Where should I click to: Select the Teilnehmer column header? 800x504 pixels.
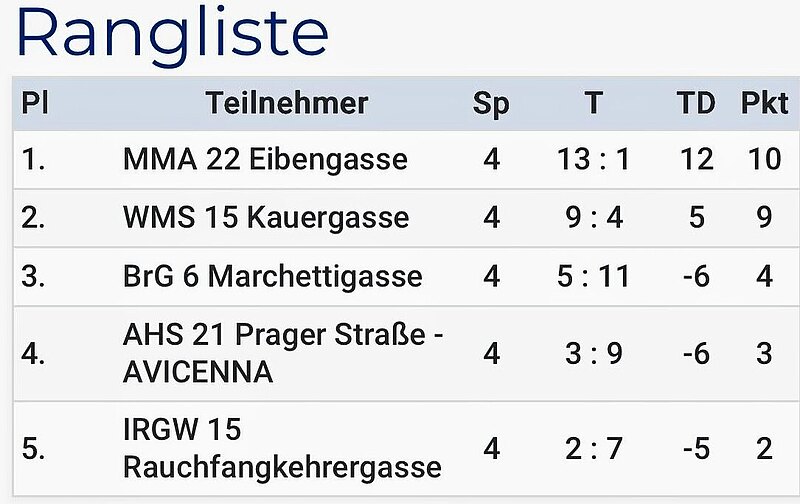[287, 103]
